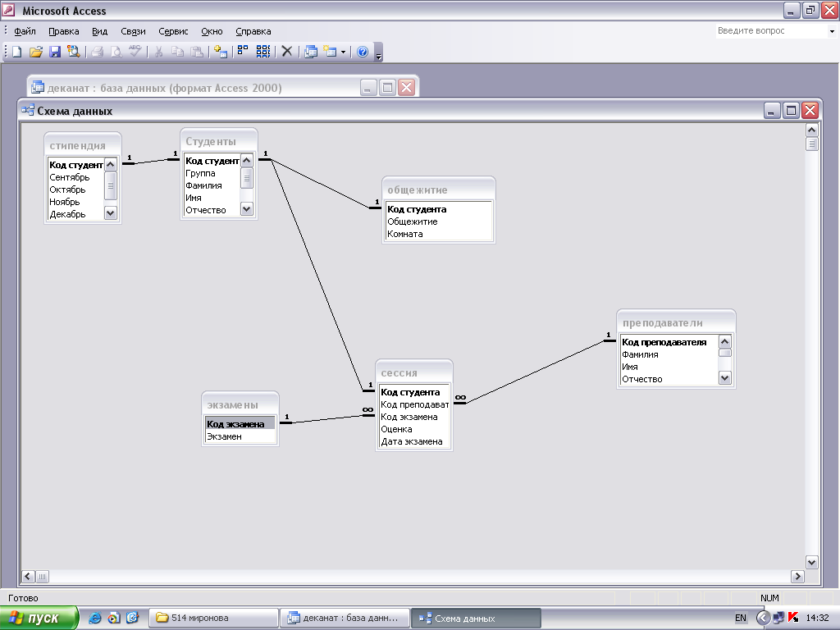840x630 pixels.
Task: Click vertical scrollbar up arrow of Схема данных
Action: [x=811, y=130]
